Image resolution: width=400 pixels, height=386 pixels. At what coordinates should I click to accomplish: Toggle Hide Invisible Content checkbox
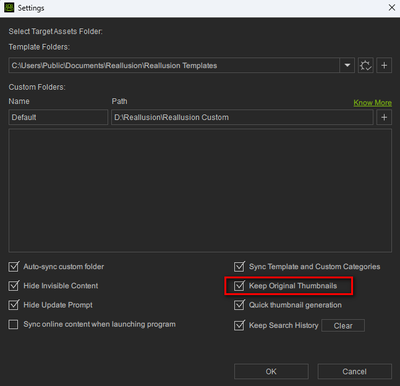point(14,286)
